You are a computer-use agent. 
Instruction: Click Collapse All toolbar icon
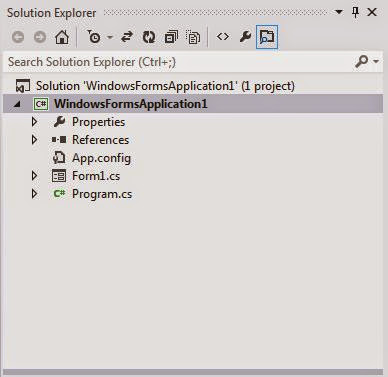coord(171,37)
